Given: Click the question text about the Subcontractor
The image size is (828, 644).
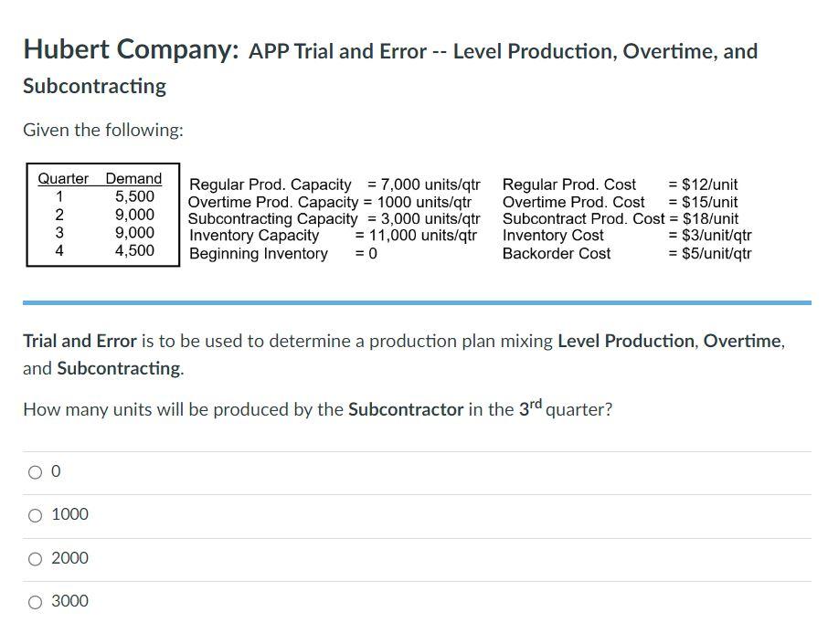Looking at the screenshot, I should pyautogui.click(x=316, y=409).
